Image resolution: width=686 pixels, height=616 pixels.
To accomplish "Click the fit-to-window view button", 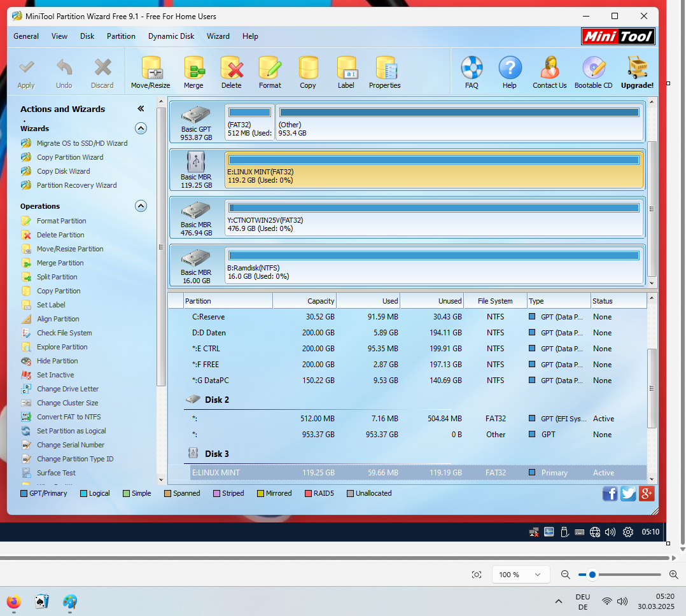I will [x=477, y=575].
